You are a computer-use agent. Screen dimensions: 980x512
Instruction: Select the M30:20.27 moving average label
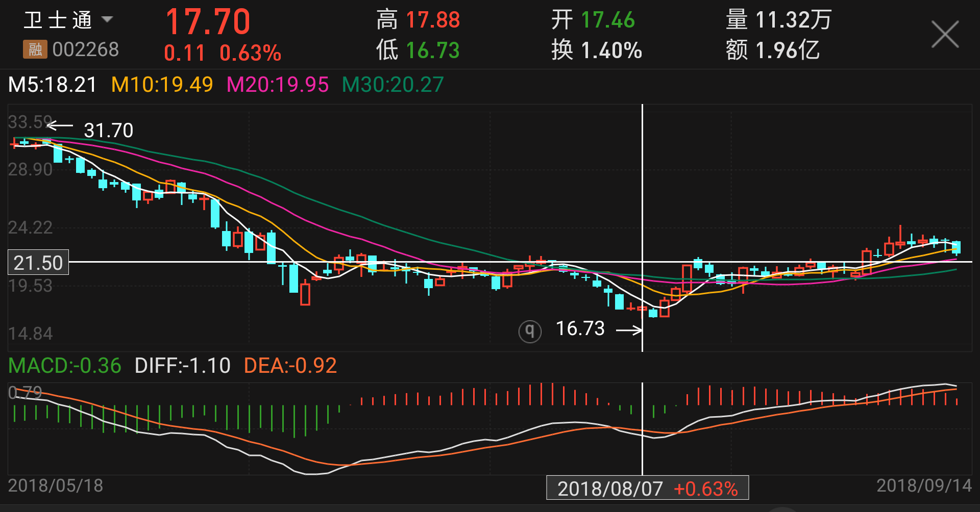point(393,85)
